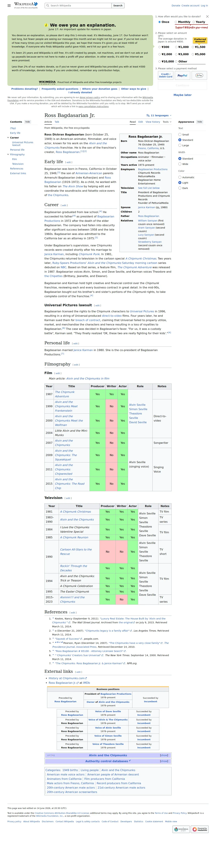The height and width of the screenshot is (868, 216).
Task: Open The Chipmunk Adventure film link in table
Action: 65,394
